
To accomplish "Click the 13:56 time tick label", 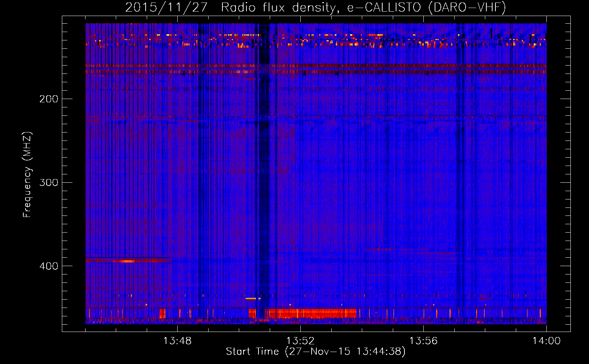I will pos(423,341).
